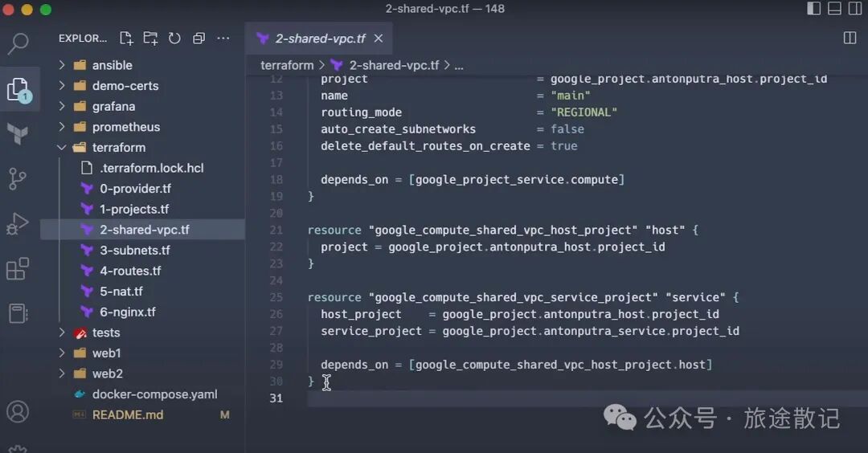This screenshot has width=868, height=453.
Task: Click the "REGIONAL" string value
Action: [x=583, y=112]
